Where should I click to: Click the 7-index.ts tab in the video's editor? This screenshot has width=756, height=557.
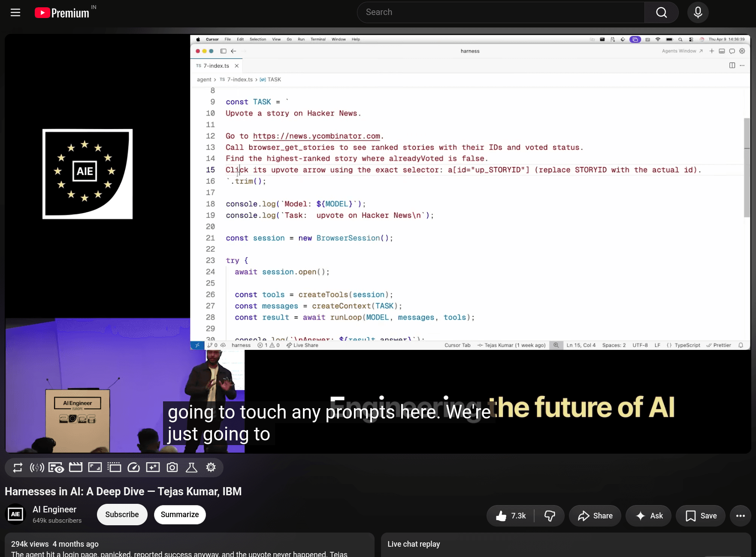pos(216,66)
